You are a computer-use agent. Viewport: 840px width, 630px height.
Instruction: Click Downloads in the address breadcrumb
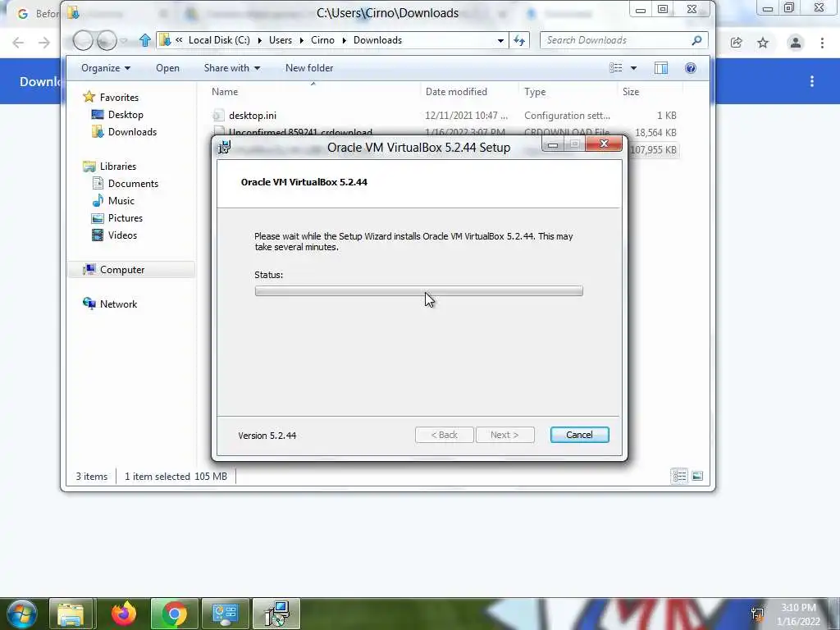coord(377,40)
